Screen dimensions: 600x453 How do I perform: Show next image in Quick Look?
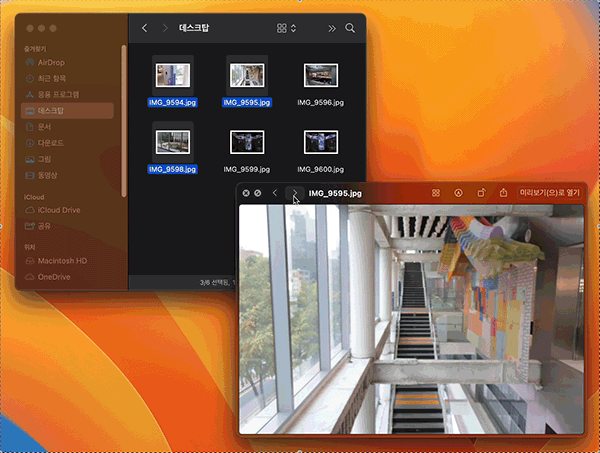tap(295, 193)
